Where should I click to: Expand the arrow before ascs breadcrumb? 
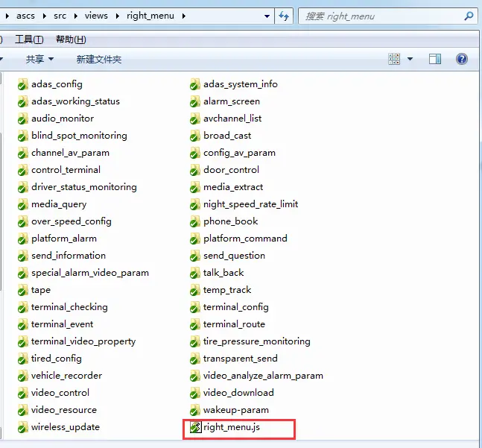click(7, 16)
